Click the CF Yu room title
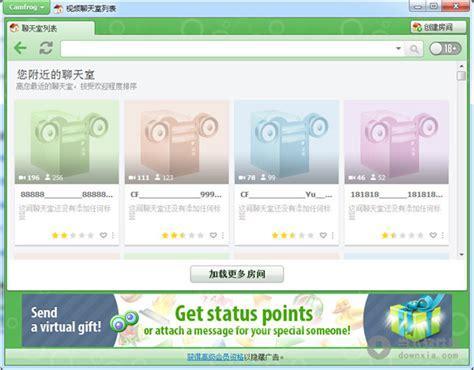 coord(286,194)
